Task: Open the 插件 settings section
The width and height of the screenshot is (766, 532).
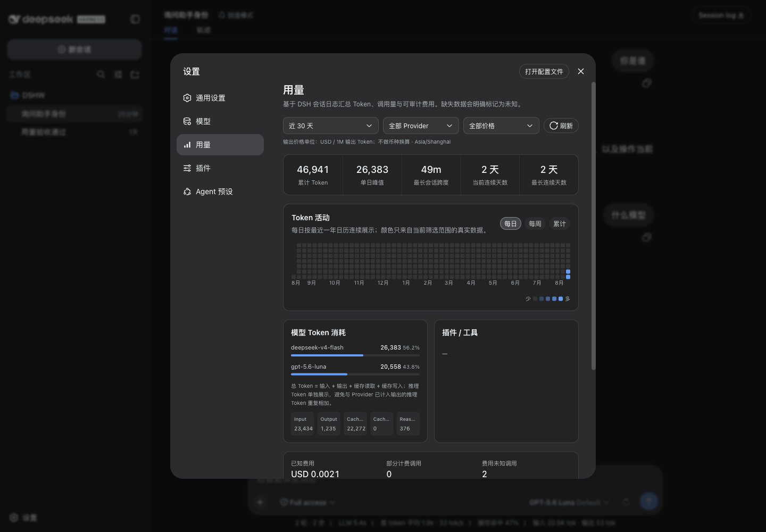Action: (x=220, y=168)
